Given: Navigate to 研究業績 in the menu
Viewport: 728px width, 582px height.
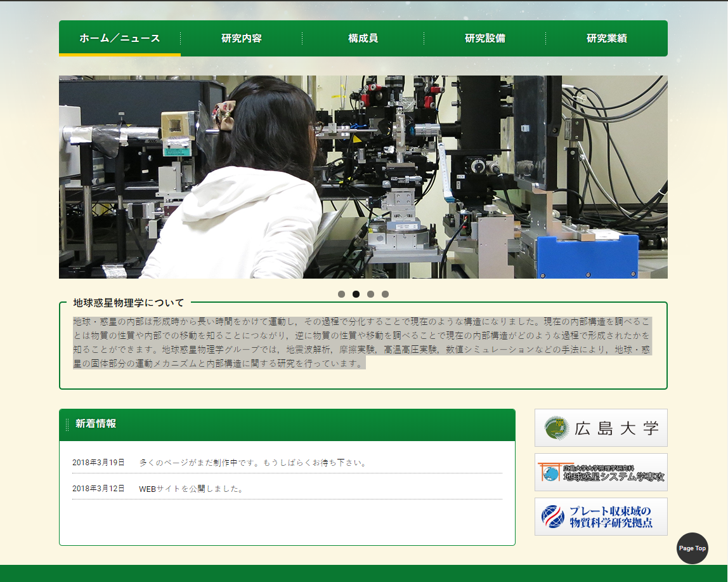Looking at the screenshot, I should point(607,38).
